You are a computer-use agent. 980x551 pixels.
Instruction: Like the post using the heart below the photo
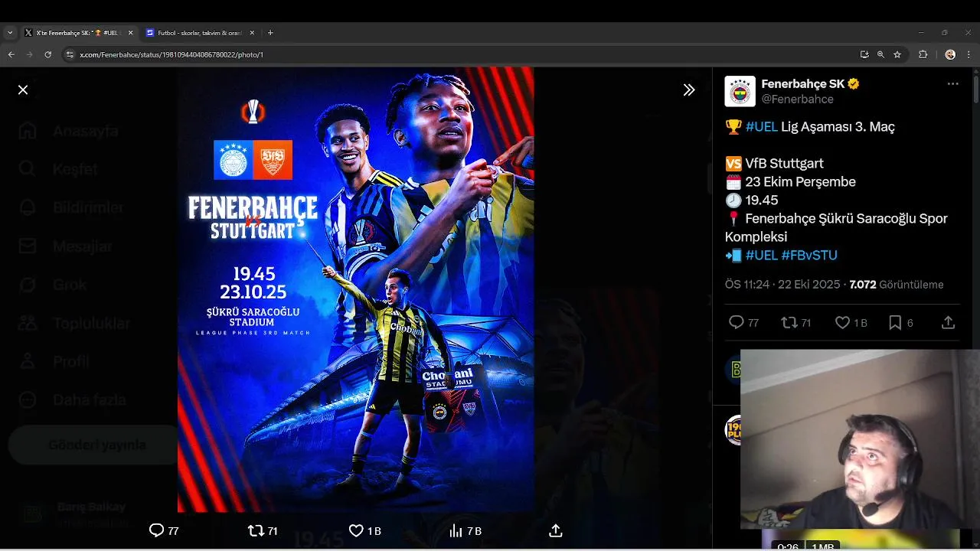tap(356, 530)
